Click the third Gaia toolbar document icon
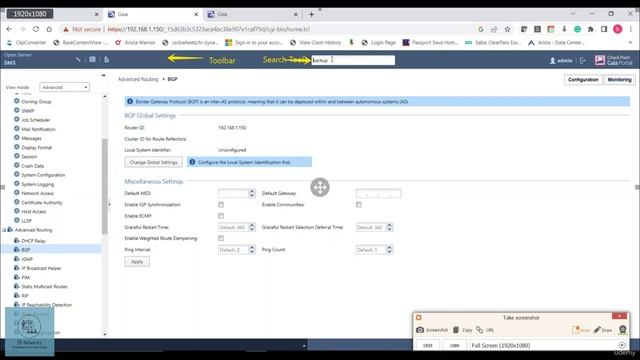Screen dimensions: 640x360 pyautogui.click(x=107, y=60)
